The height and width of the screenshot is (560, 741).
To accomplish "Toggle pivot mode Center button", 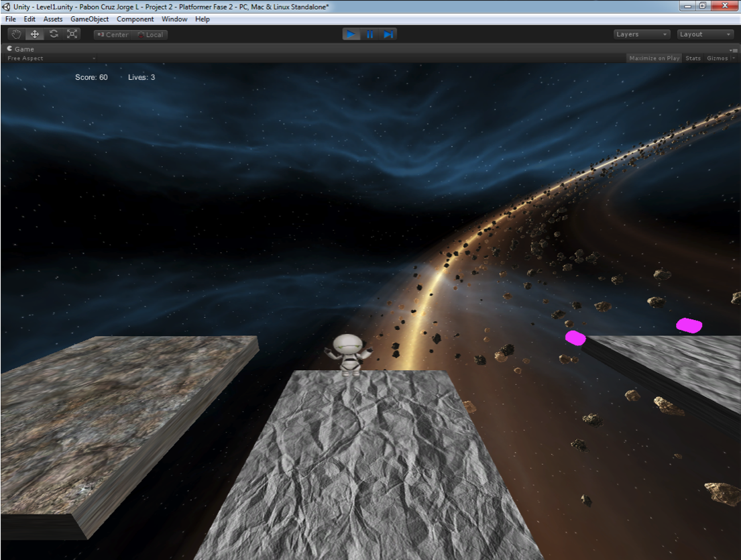I will [x=112, y=35].
